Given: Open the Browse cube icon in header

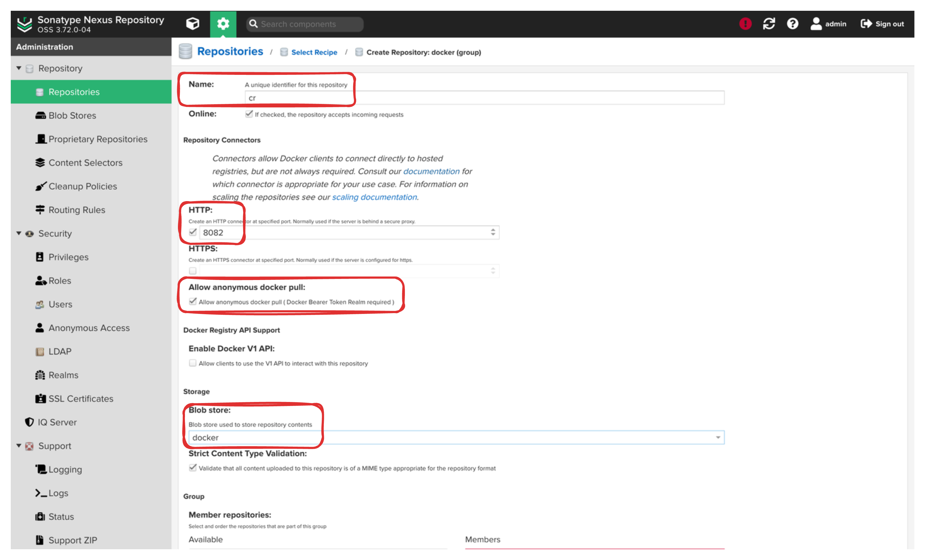Looking at the screenshot, I should (x=192, y=24).
